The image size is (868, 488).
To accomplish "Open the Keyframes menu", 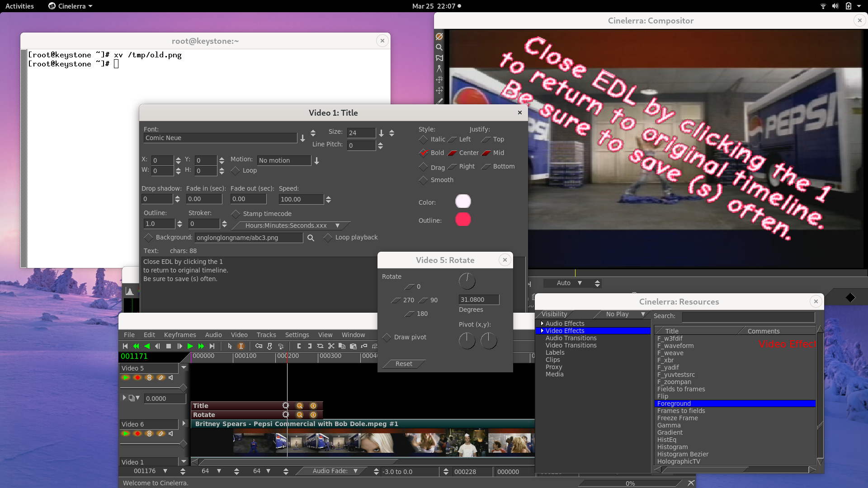I will click(x=179, y=335).
